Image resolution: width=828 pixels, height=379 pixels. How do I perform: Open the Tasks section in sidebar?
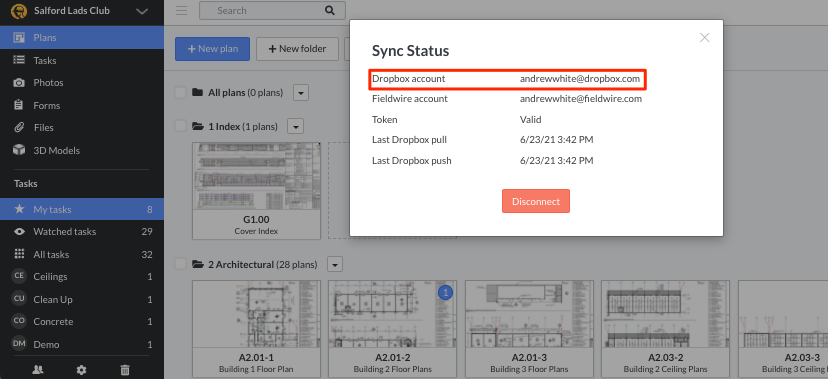tap(82, 60)
